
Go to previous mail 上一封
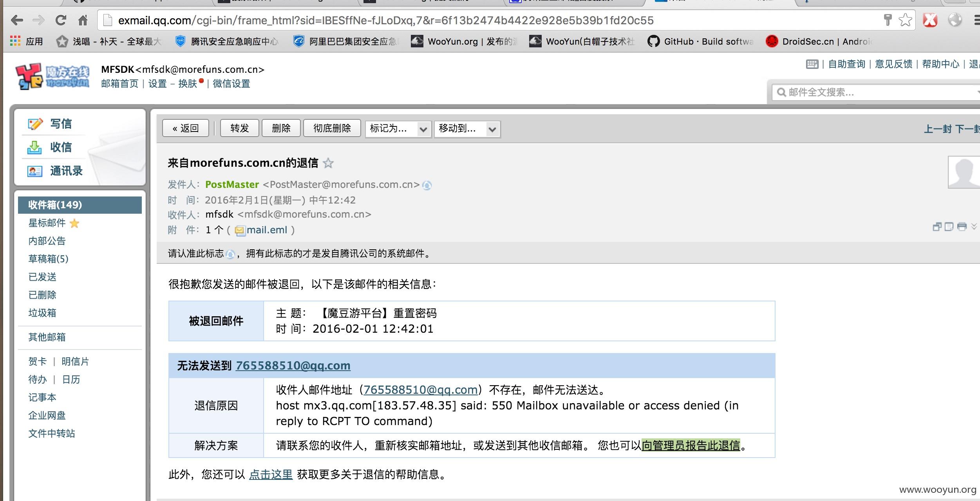[938, 129]
